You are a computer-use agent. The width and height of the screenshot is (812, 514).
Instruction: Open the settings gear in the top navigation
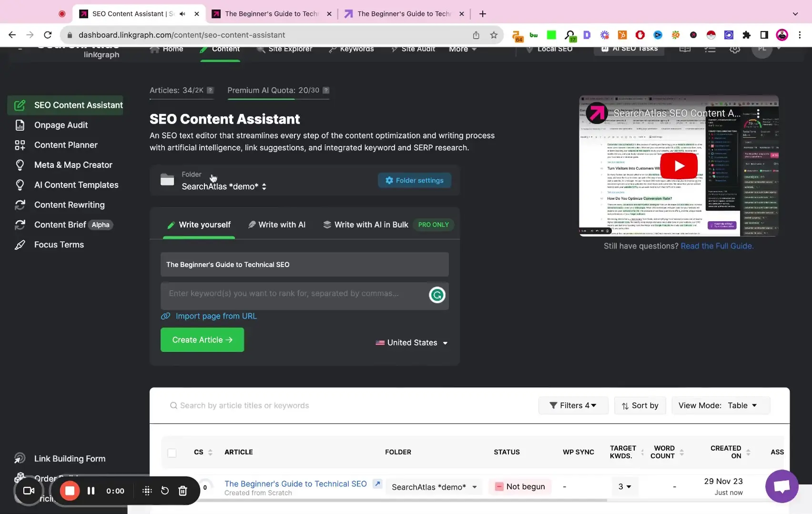[735, 49]
